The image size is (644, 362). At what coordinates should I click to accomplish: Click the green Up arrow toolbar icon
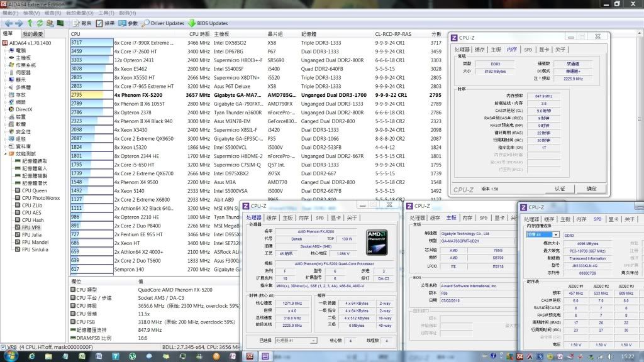30,23
